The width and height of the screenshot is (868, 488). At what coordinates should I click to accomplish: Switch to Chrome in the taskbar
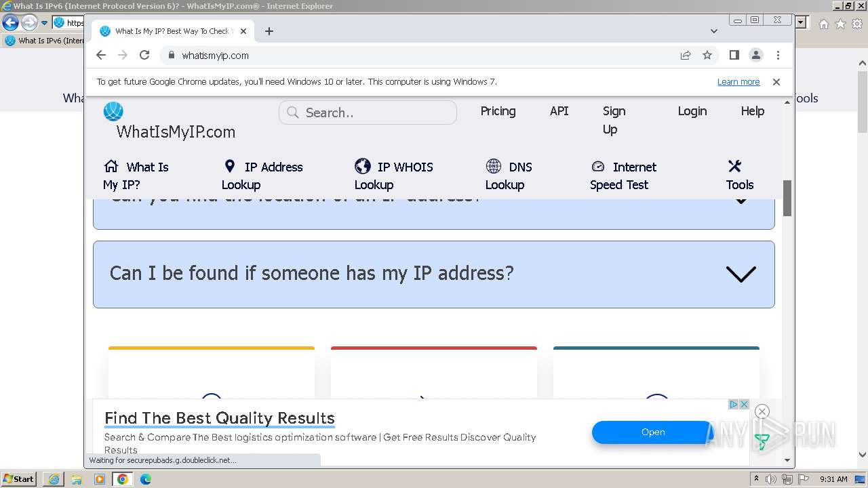123,479
